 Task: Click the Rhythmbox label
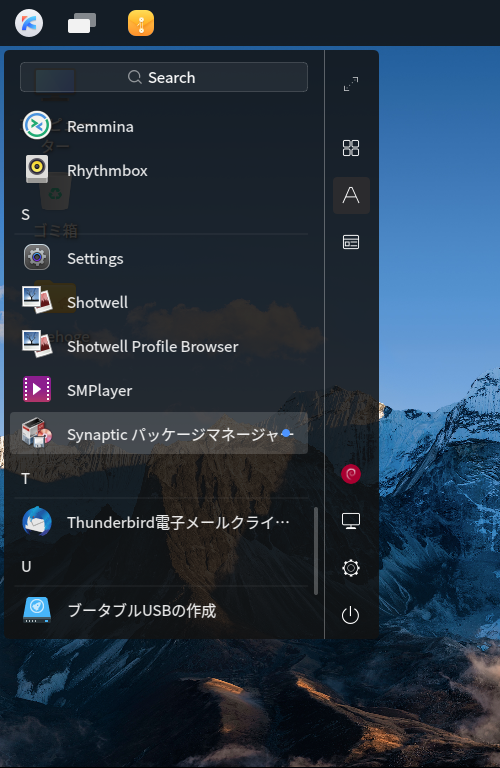click(x=107, y=170)
